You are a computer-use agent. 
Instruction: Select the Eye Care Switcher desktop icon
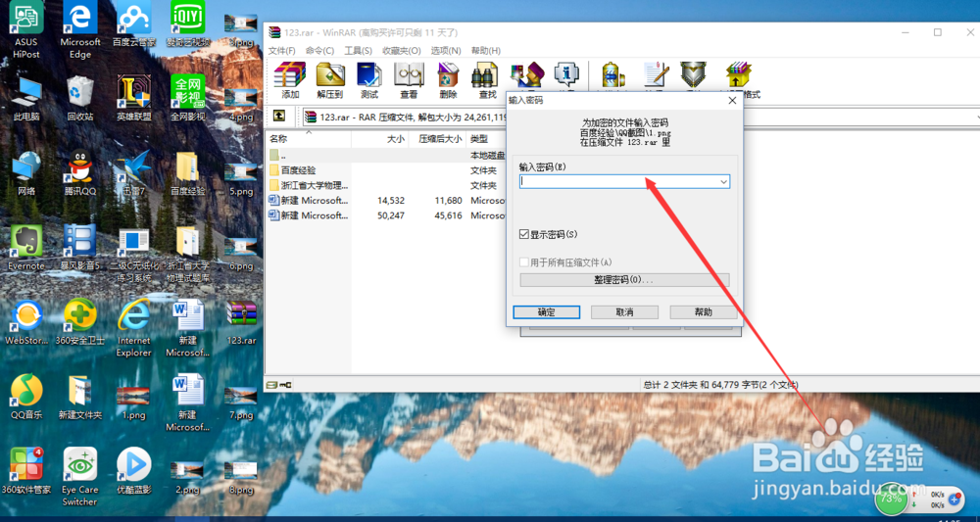point(80,477)
